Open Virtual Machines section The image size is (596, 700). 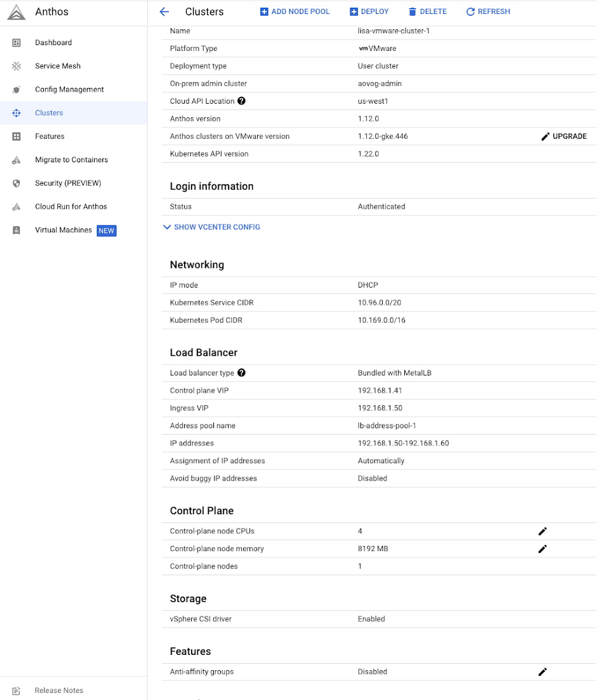[64, 230]
